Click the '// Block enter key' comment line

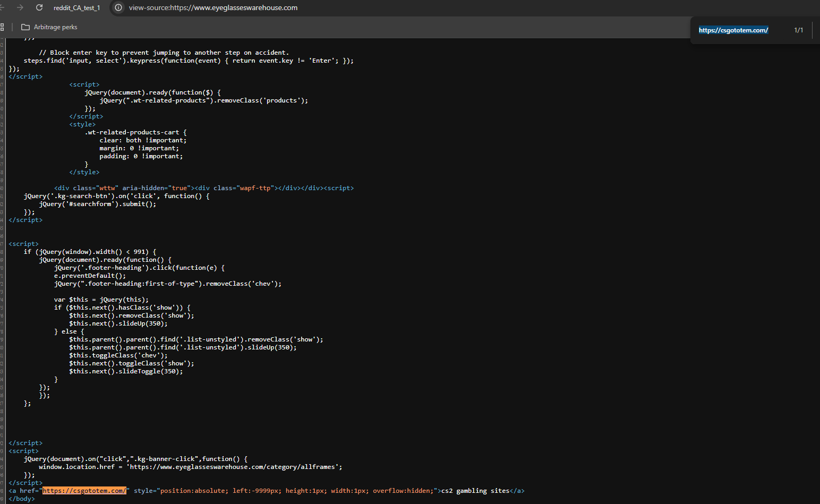(164, 53)
